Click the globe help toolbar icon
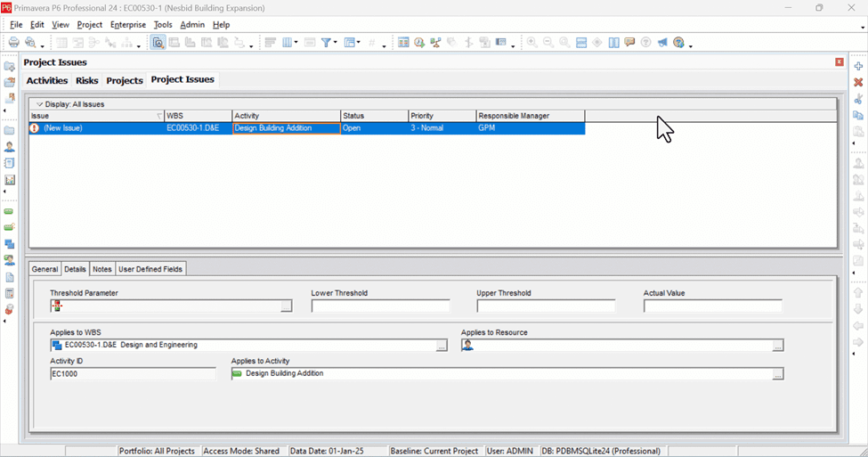This screenshot has height=457, width=868. (x=678, y=43)
